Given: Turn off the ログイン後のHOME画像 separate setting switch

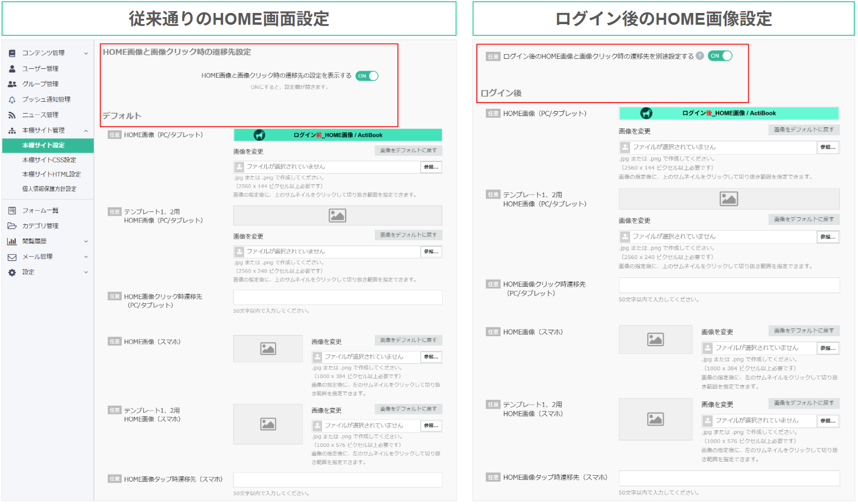Looking at the screenshot, I should (x=720, y=56).
